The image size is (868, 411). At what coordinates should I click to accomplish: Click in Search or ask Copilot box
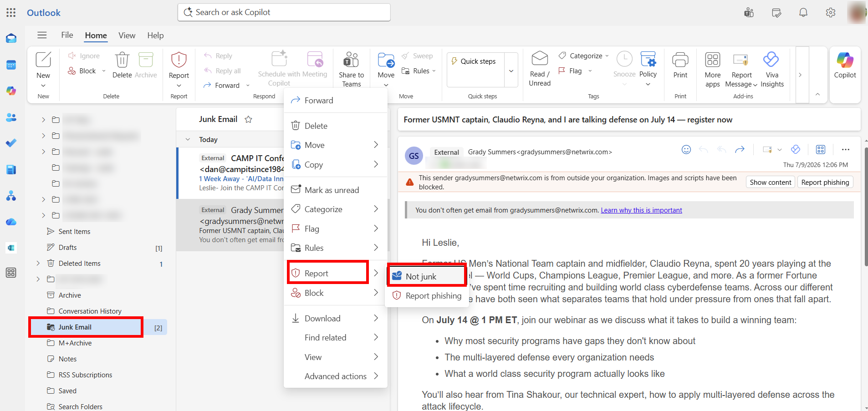pyautogui.click(x=284, y=12)
